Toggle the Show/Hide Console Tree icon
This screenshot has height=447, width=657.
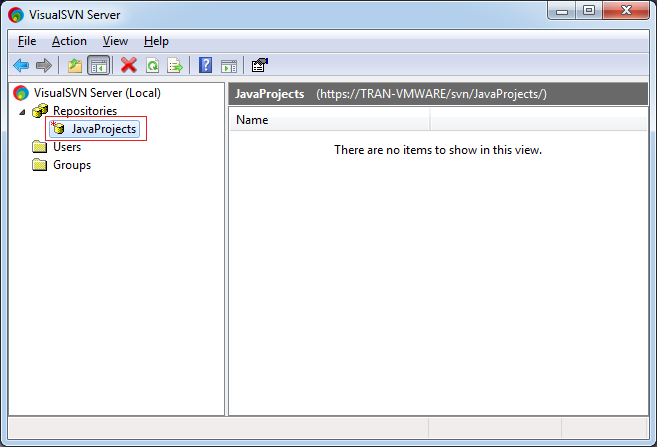click(x=98, y=65)
